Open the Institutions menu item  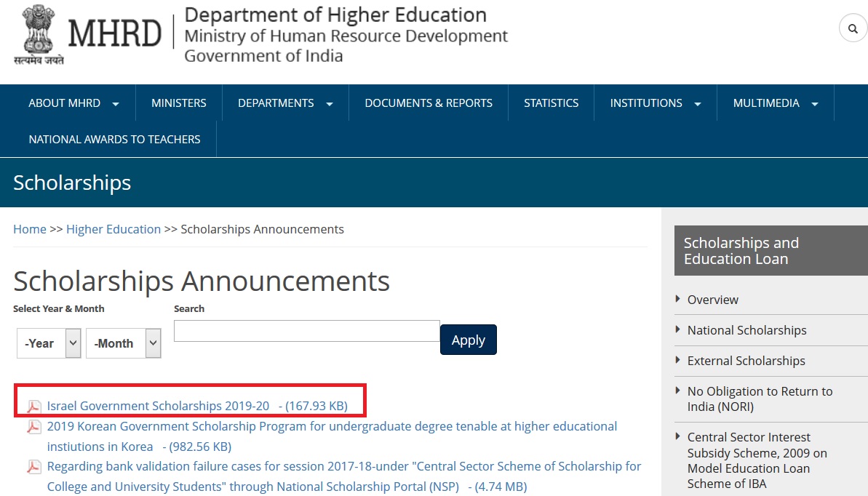click(x=646, y=103)
